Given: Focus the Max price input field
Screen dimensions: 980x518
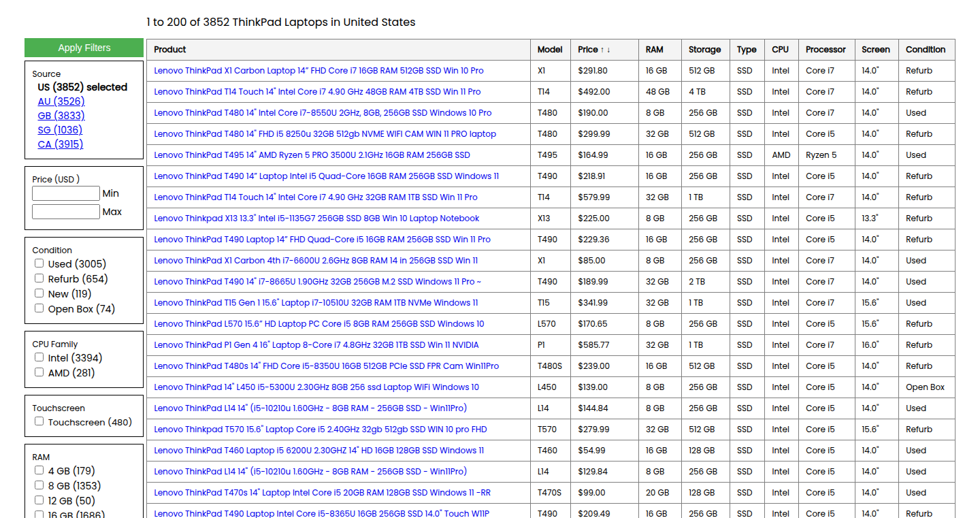Looking at the screenshot, I should point(66,212).
